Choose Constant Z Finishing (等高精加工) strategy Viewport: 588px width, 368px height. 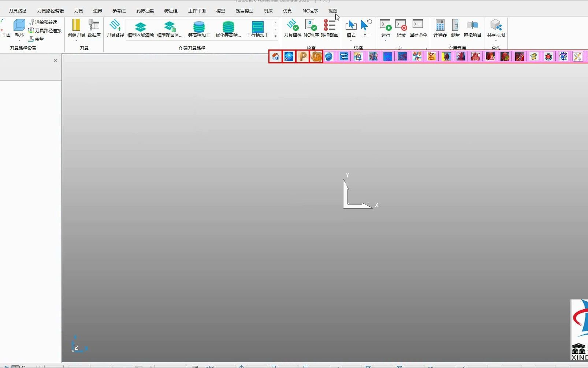coord(199,29)
